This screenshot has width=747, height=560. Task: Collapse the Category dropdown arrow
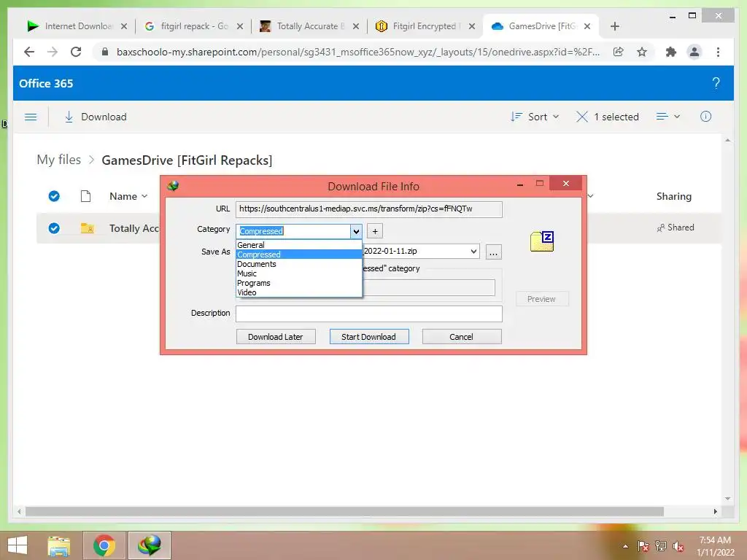(x=356, y=231)
